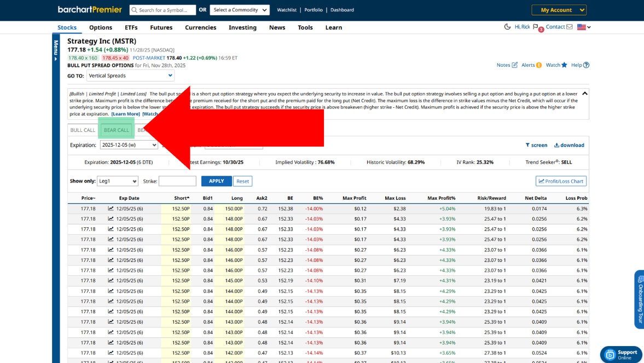Click the 150.00P long strike cell
Viewport: 644px width, 363px height.
coord(234,209)
